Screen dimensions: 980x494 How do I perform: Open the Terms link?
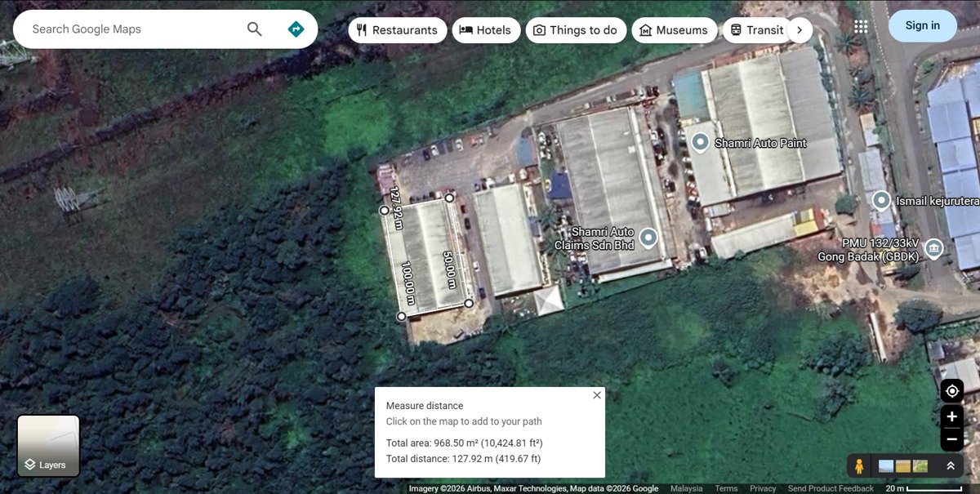726,488
